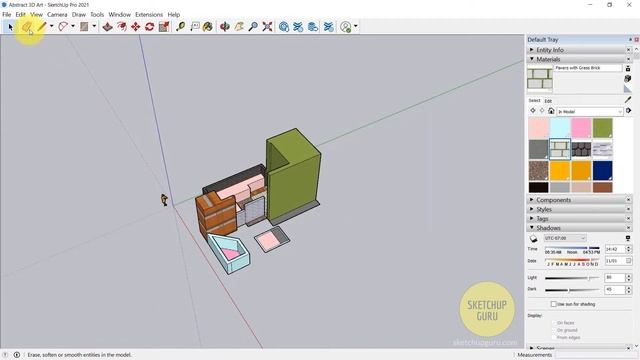Open the Arc tool dropdown arrow

tap(73, 27)
